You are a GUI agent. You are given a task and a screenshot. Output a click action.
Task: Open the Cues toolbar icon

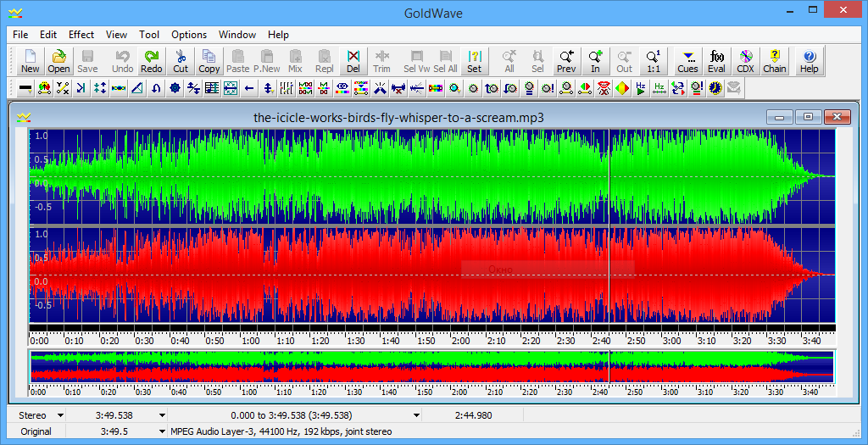coord(687,61)
